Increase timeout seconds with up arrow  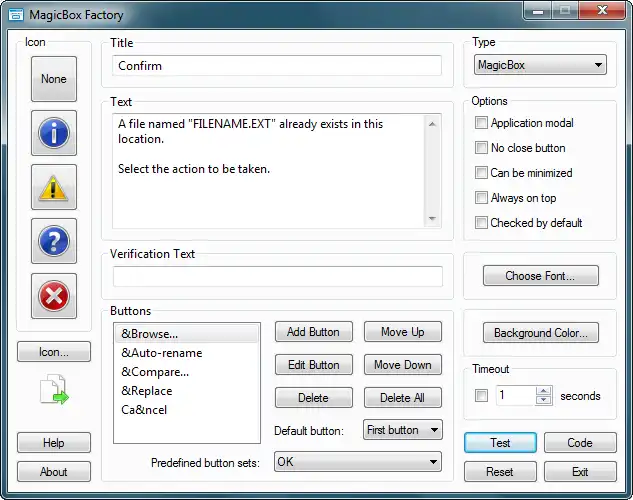pyautogui.click(x=543, y=391)
